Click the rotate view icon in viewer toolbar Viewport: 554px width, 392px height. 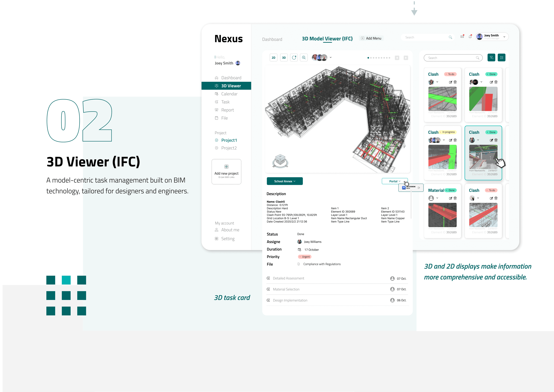point(294,57)
